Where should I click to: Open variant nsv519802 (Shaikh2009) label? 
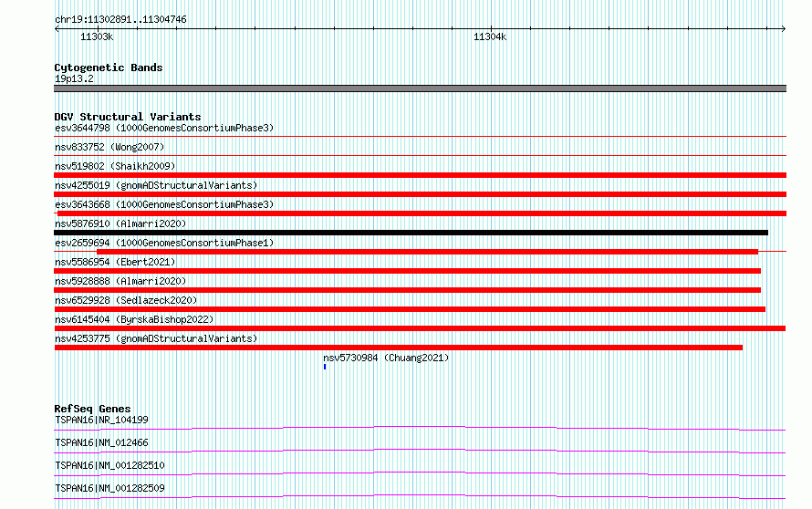click(115, 166)
